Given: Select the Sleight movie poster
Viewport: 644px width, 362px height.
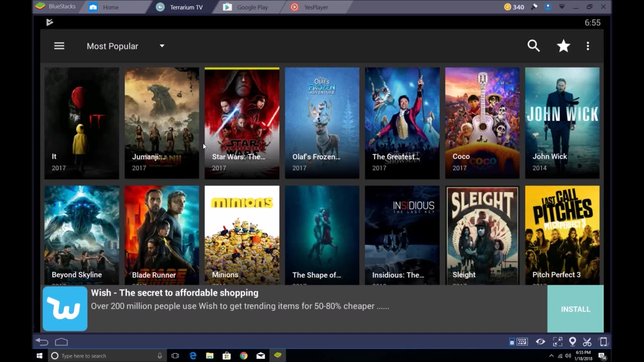Looking at the screenshot, I should pyautogui.click(x=482, y=235).
